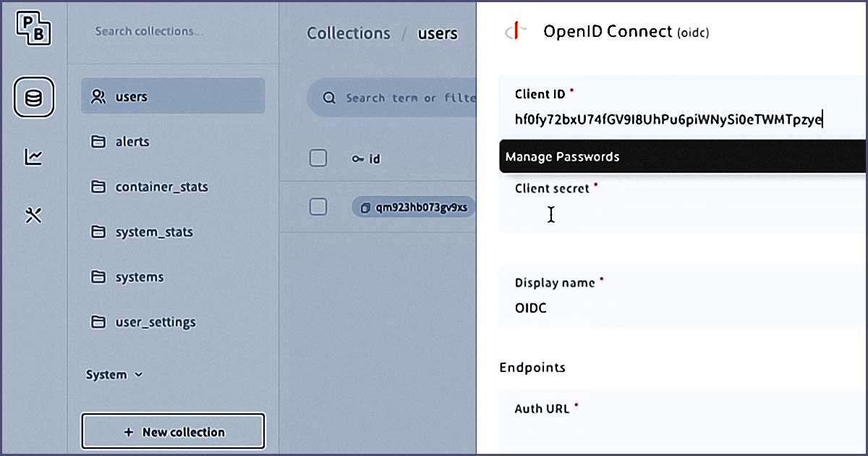This screenshot has width=868, height=456.
Task: Click the PocketBase logo
Action: click(x=32, y=29)
